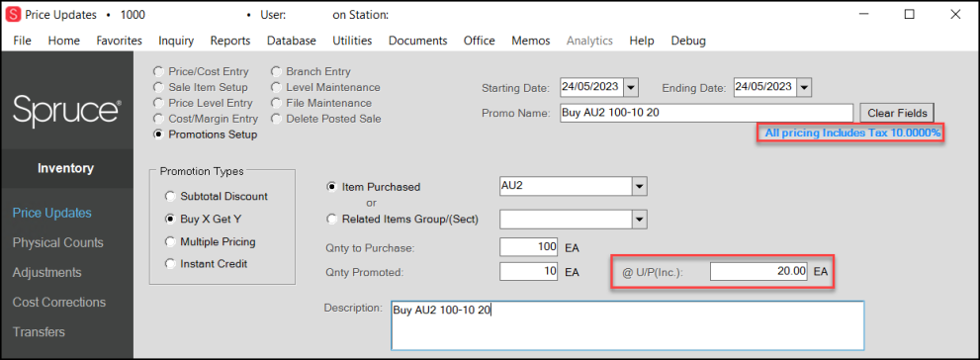Open Cost Corrections in the sidebar

[x=59, y=302]
